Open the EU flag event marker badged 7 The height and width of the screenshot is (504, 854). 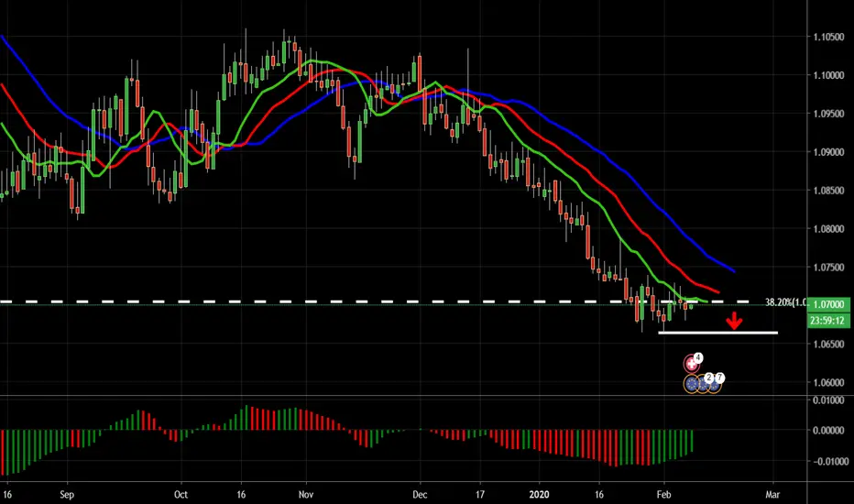[714, 384]
